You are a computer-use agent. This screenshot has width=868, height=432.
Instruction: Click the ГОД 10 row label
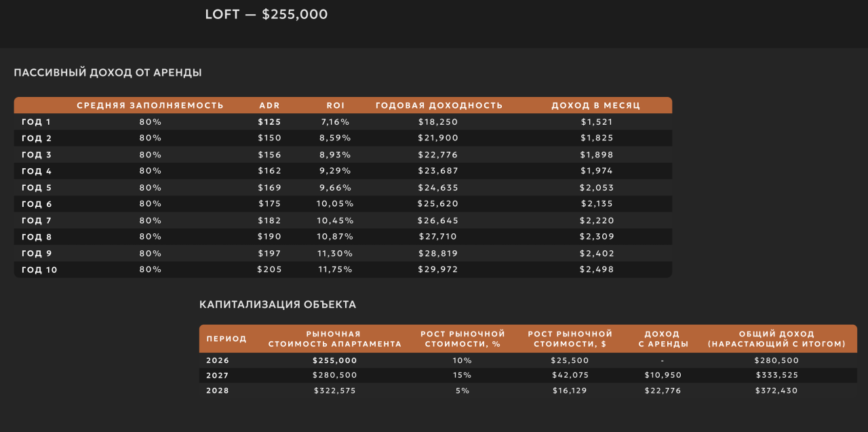point(39,269)
